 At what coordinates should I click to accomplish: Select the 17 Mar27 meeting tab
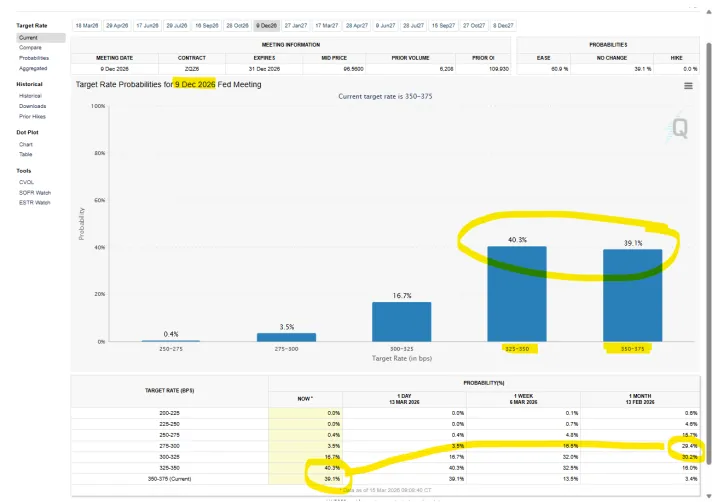(327, 25)
